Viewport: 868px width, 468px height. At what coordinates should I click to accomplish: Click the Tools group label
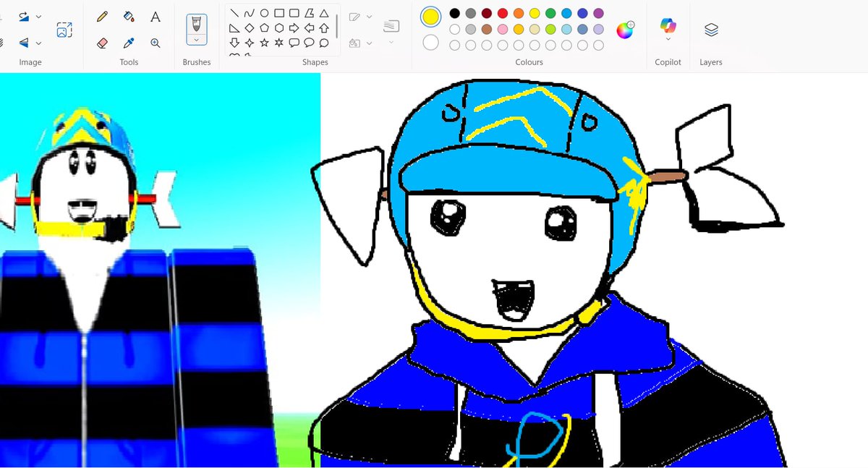(x=129, y=62)
